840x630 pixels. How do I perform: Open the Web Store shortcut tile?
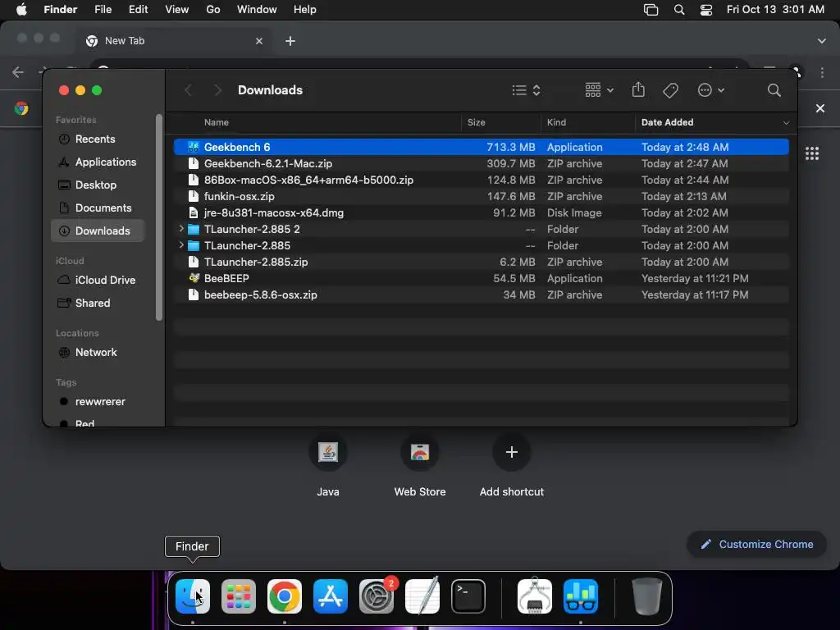pyautogui.click(x=420, y=452)
